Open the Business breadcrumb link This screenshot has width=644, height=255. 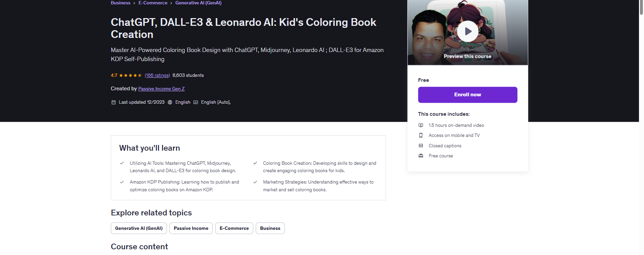click(120, 3)
